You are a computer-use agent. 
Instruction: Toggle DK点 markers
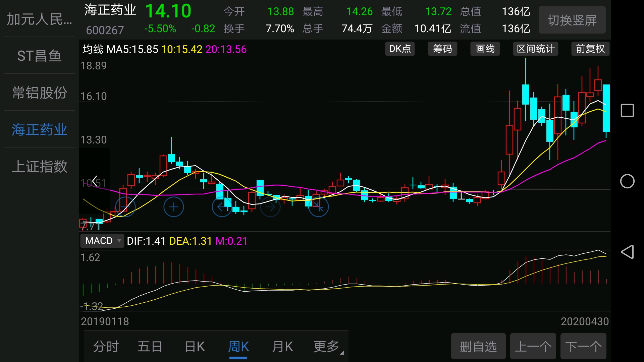400,49
